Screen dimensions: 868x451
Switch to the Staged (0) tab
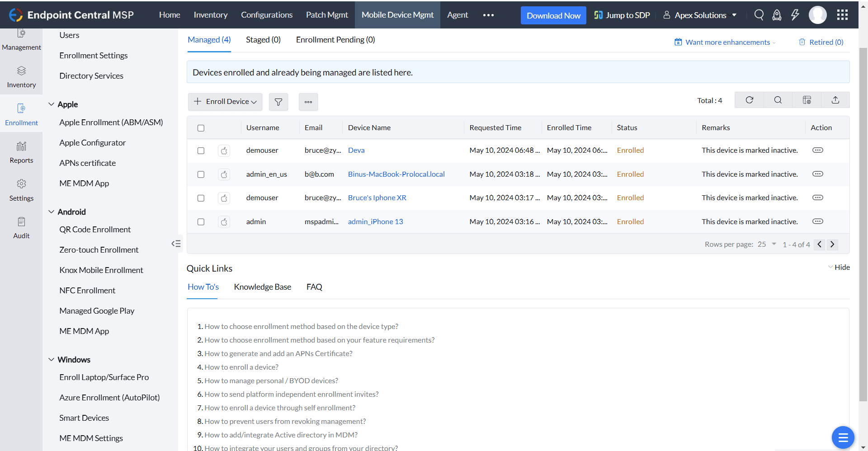(263, 40)
